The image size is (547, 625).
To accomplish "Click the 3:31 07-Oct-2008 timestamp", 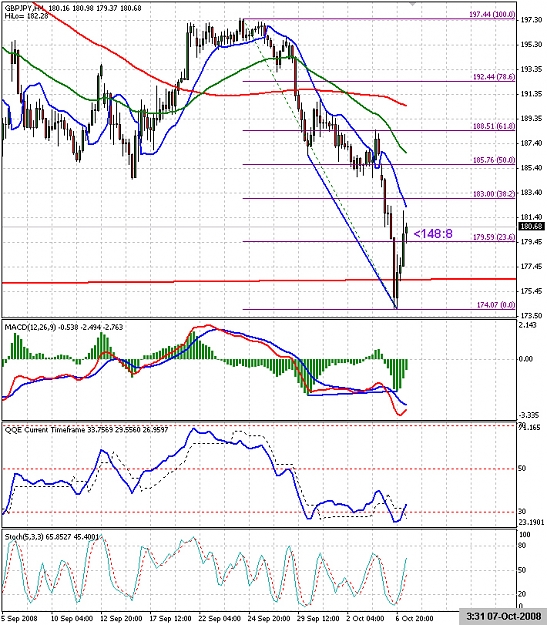I will [x=504, y=617].
